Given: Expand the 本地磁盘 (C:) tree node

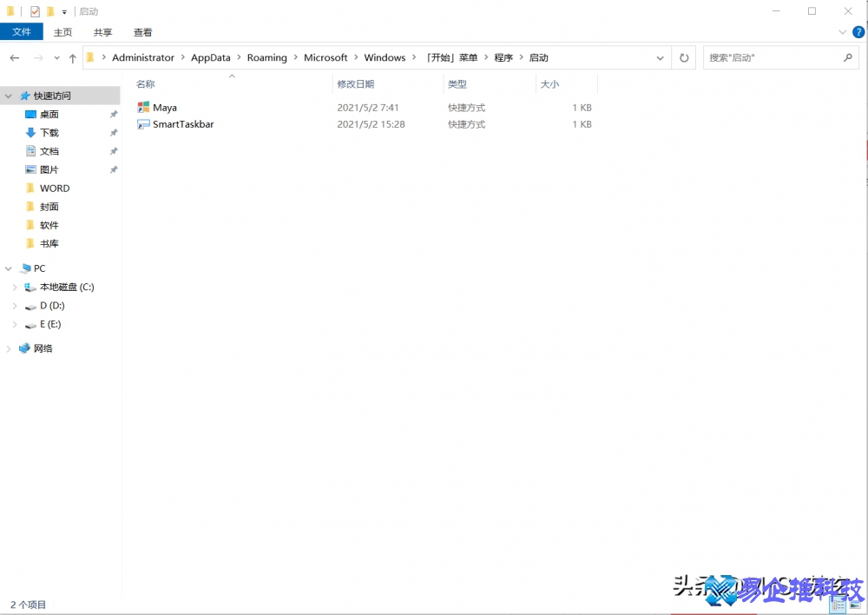Looking at the screenshot, I should pyautogui.click(x=15, y=288).
